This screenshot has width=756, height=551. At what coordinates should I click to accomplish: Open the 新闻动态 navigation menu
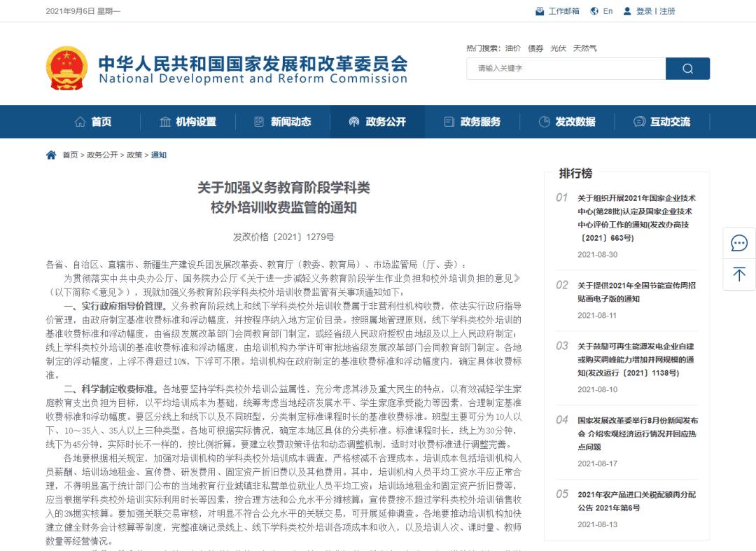[x=283, y=122]
